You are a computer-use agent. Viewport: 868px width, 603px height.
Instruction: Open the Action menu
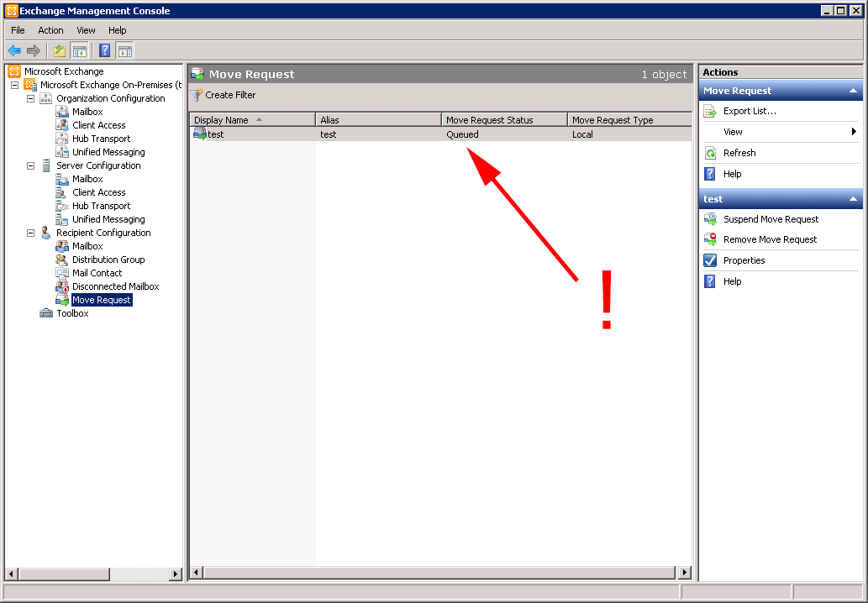[50, 30]
